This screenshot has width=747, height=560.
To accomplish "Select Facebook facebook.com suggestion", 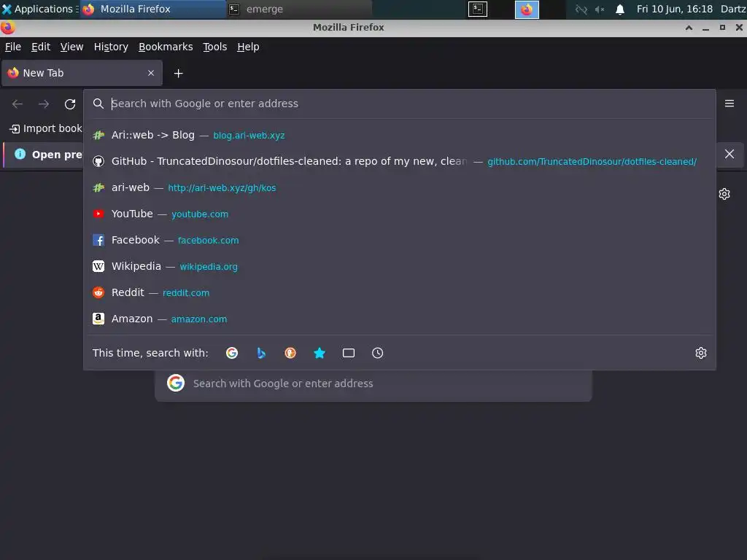I will [399, 240].
